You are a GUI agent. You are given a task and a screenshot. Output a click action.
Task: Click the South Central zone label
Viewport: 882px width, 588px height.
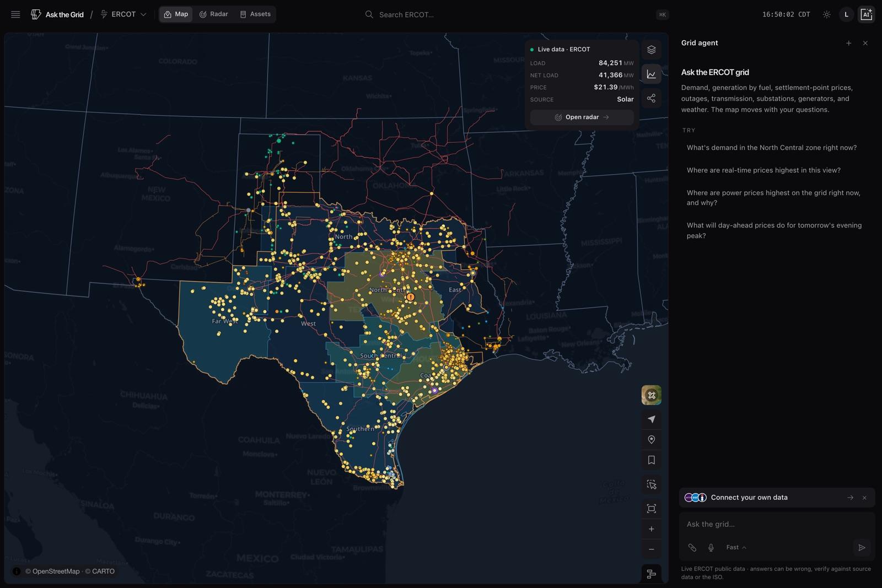pyautogui.click(x=381, y=356)
